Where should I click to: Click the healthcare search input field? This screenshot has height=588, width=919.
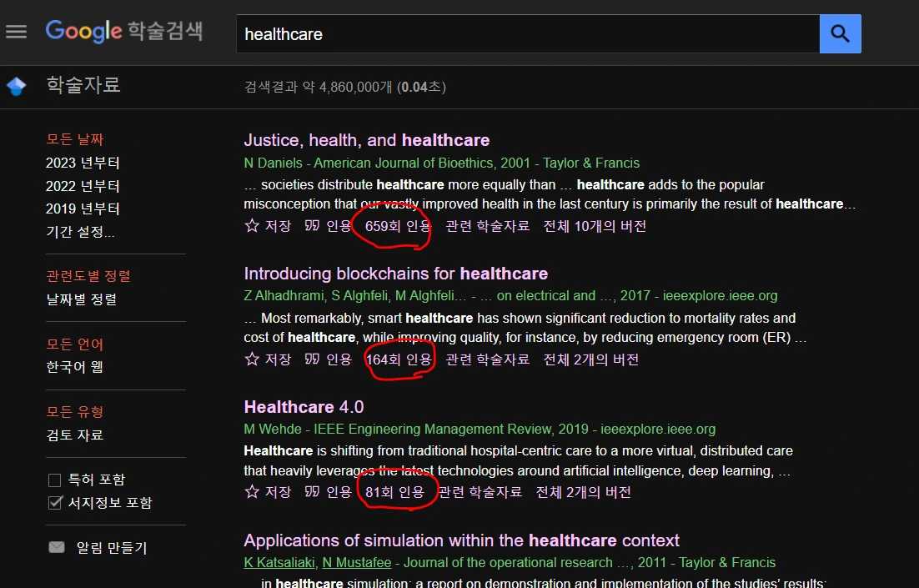tap(528, 34)
